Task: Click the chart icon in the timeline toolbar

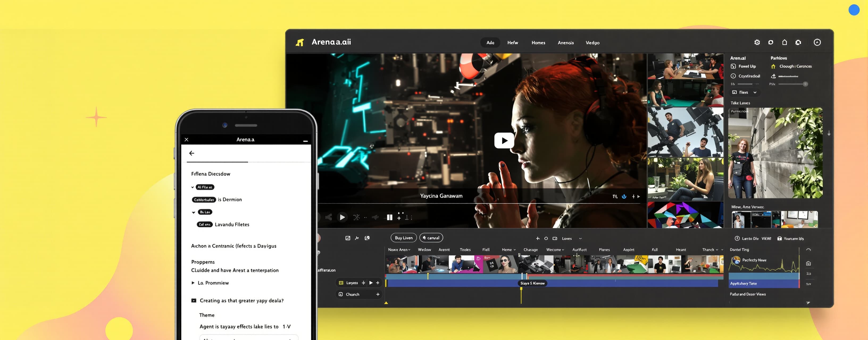Action: (348, 238)
